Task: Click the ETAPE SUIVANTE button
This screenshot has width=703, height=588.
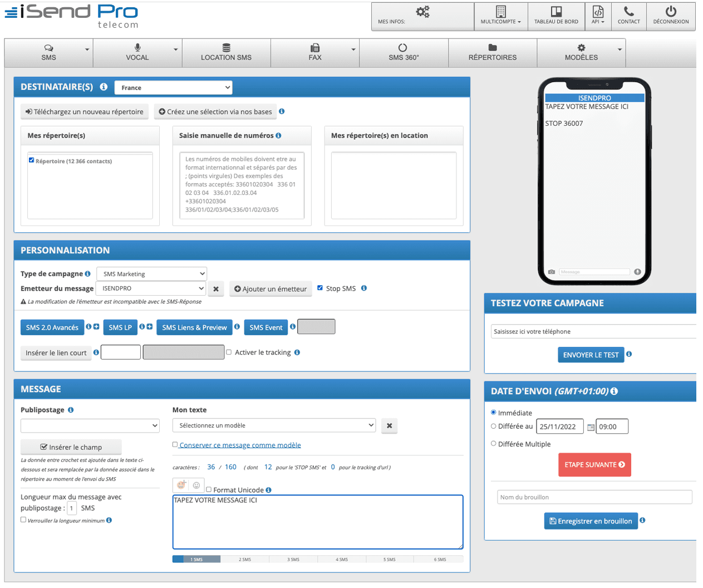Action: (x=594, y=465)
